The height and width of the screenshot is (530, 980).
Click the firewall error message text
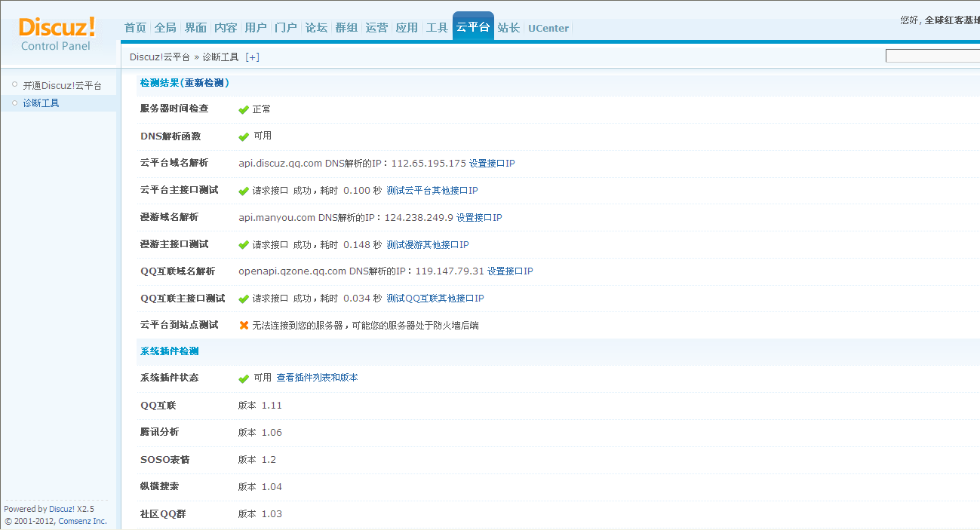pyautogui.click(x=365, y=326)
